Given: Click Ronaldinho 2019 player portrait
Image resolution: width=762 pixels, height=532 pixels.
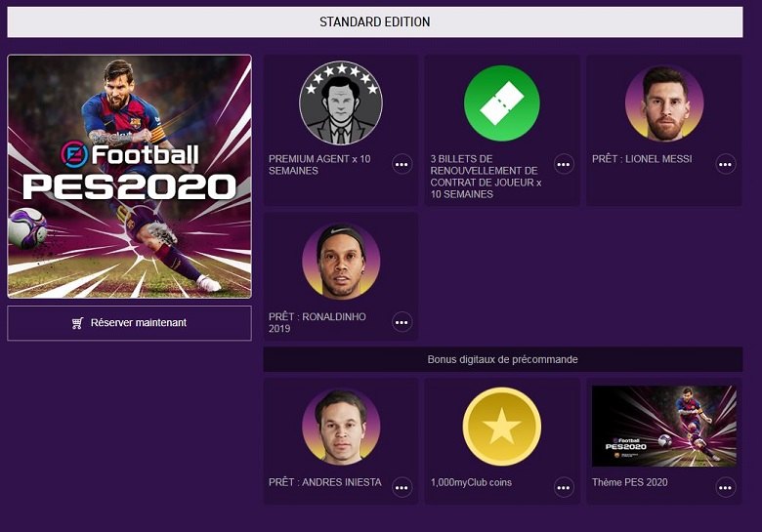Looking at the screenshot, I should point(340,262).
